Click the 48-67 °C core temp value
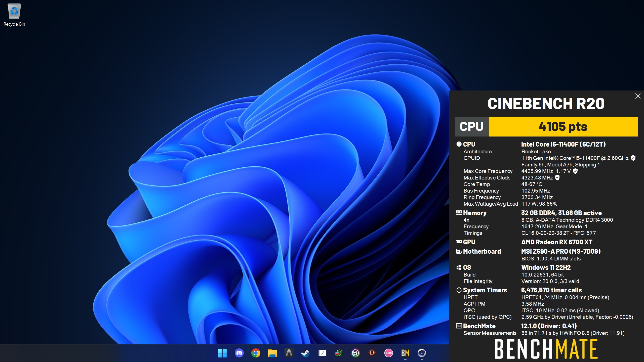This screenshot has width=644, height=362. [x=532, y=184]
